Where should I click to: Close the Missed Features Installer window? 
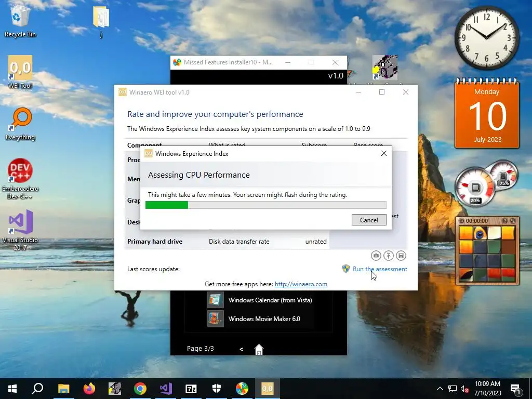(x=335, y=62)
